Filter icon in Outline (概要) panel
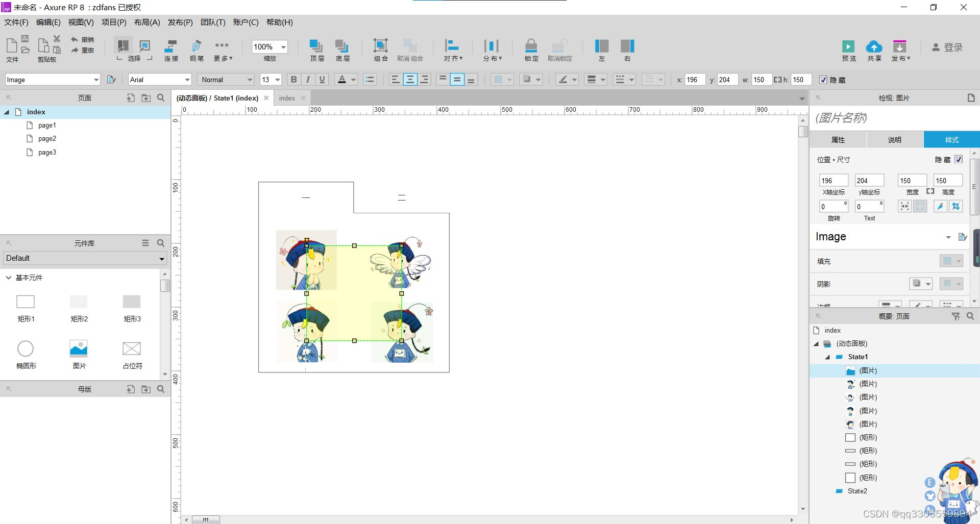Screen dimensions: 980x524 [956, 316]
